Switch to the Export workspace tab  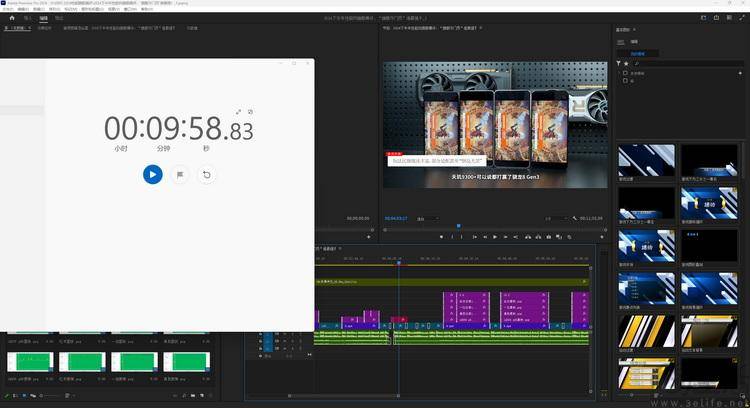(59, 18)
